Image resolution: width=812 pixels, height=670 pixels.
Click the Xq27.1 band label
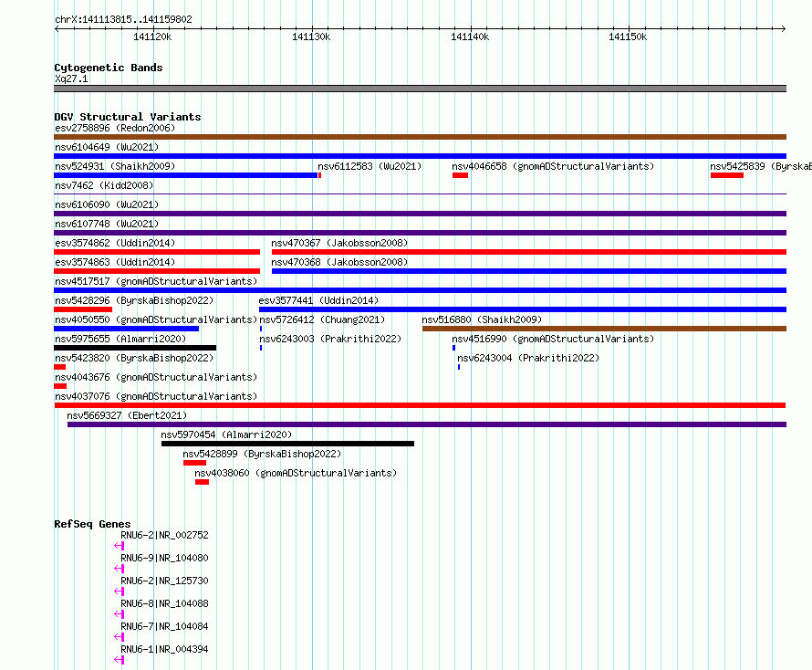point(71,79)
